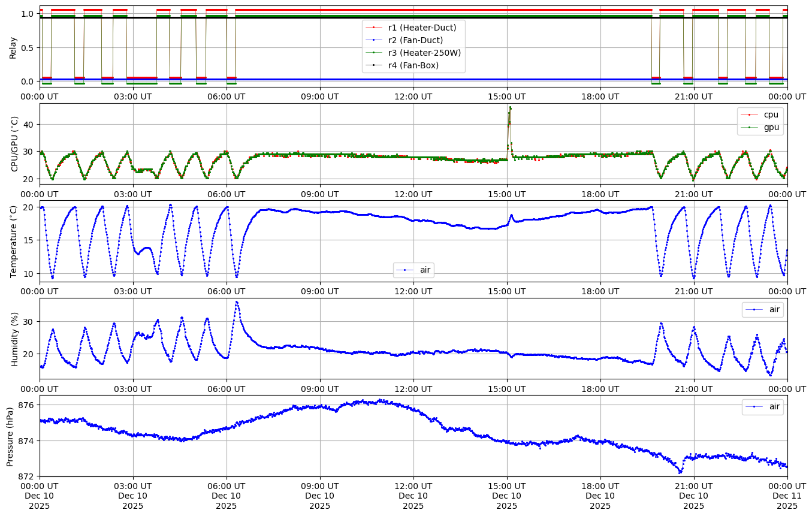Click the CPU/GPU (°C) y-axis label
The image size is (812, 516).
click(15, 144)
